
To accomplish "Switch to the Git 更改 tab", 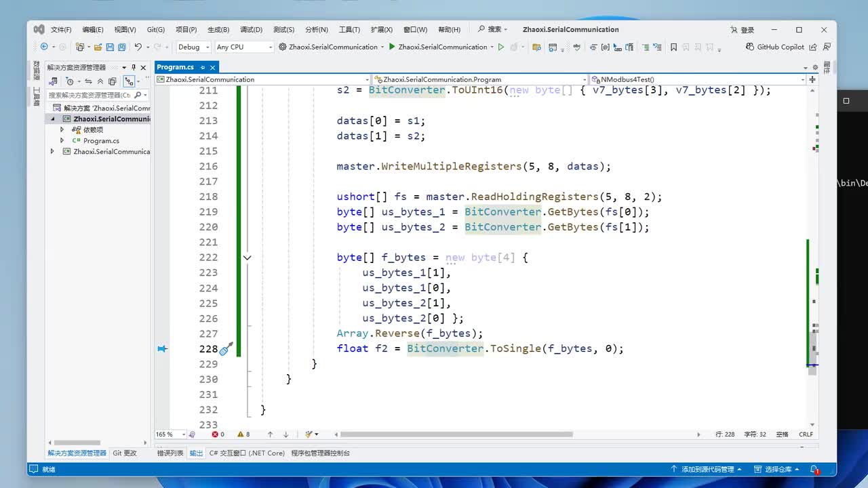I will pos(125,453).
